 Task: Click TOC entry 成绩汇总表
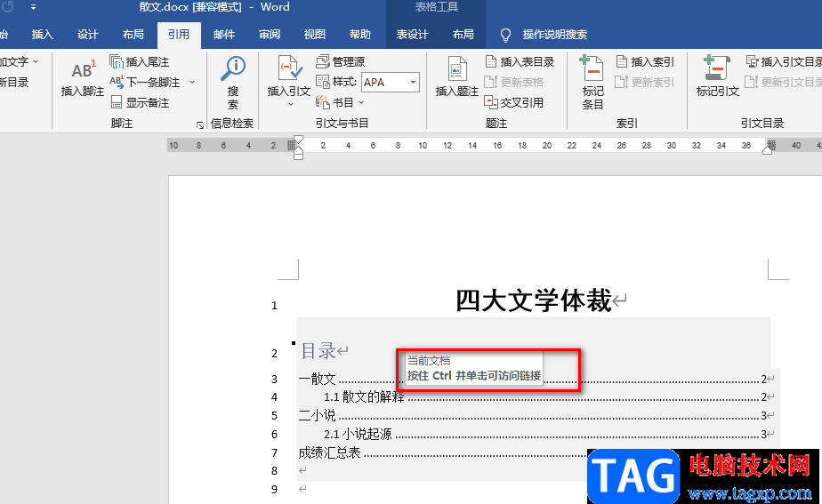tap(329, 452)
